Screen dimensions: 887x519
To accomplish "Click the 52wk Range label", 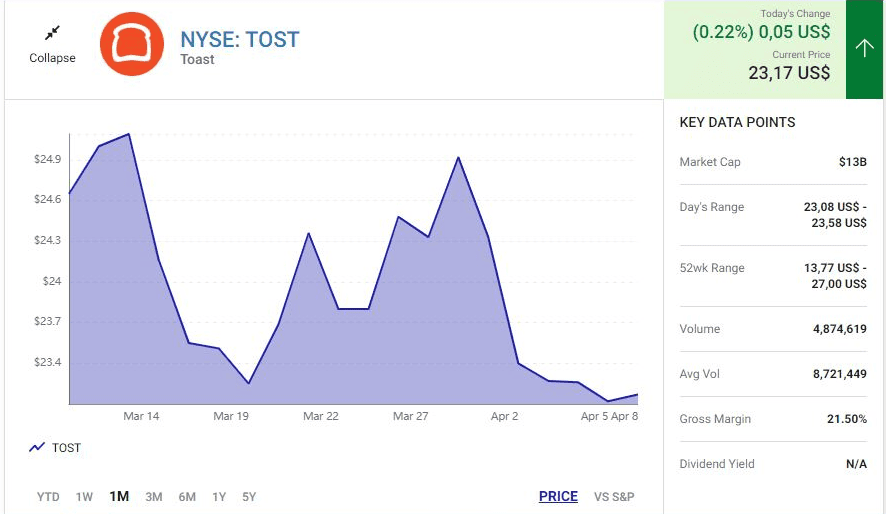I will click(x=712, y=268).
